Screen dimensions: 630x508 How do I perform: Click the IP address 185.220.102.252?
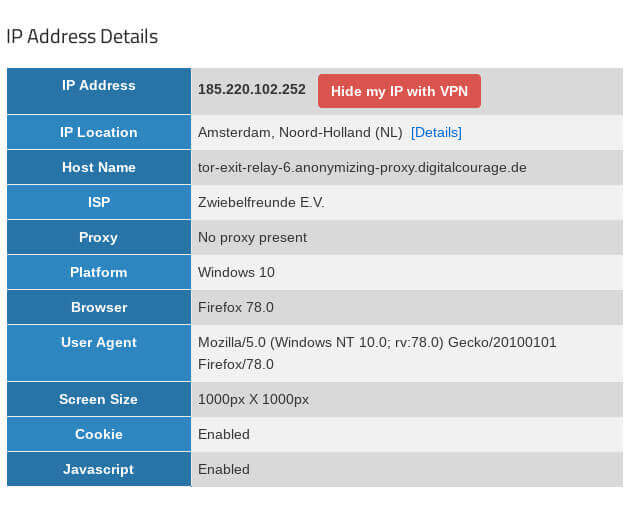pos(252,90)
